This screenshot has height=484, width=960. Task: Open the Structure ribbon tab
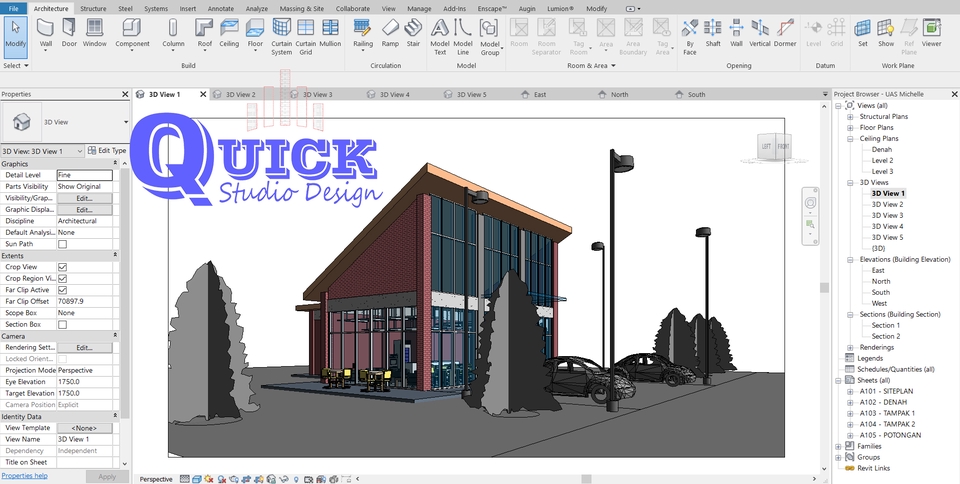(x=93, y=9)
